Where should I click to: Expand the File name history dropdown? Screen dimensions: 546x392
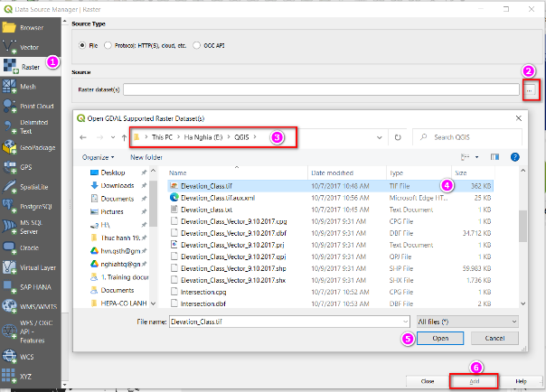tap(405, 322)
